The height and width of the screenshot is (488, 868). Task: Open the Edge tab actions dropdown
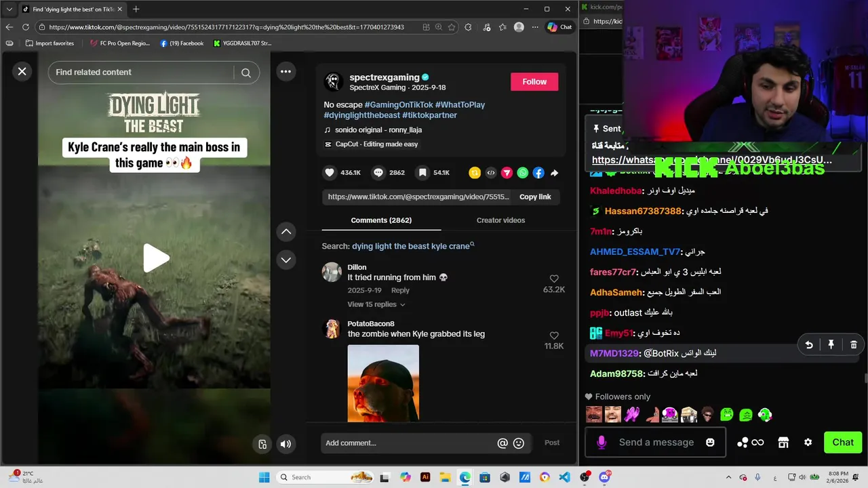9,9
